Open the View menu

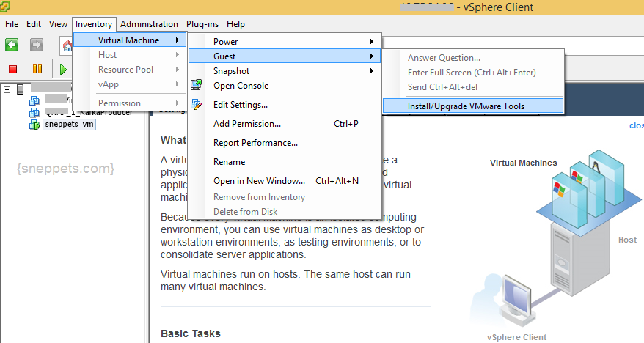coord(59,24)
